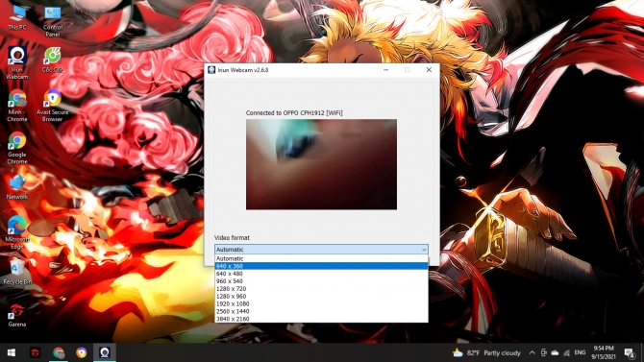
Task: Click OneDrive cloud tray icon
Action: pyautogui.click(x=555, y=352)
